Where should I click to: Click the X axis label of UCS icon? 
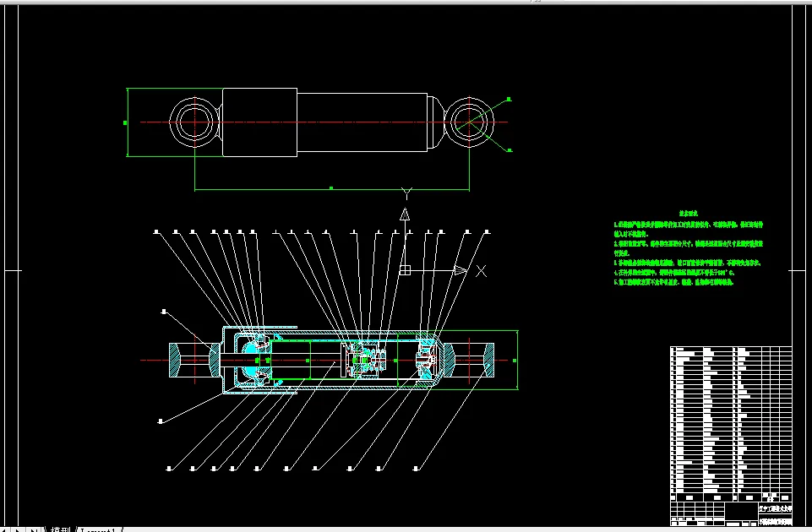click(481, 271)
